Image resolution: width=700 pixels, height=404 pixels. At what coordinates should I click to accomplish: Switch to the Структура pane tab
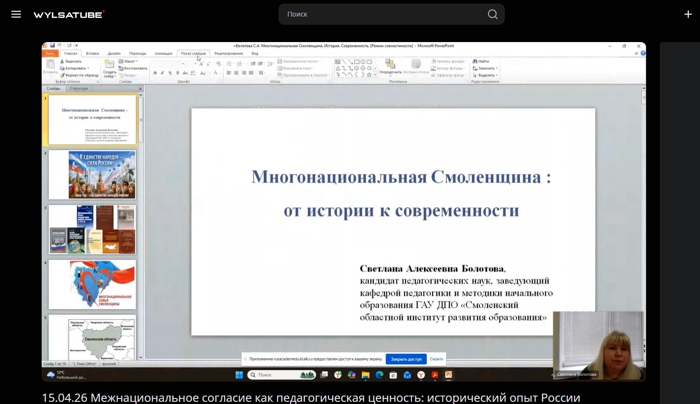point(78,88)
